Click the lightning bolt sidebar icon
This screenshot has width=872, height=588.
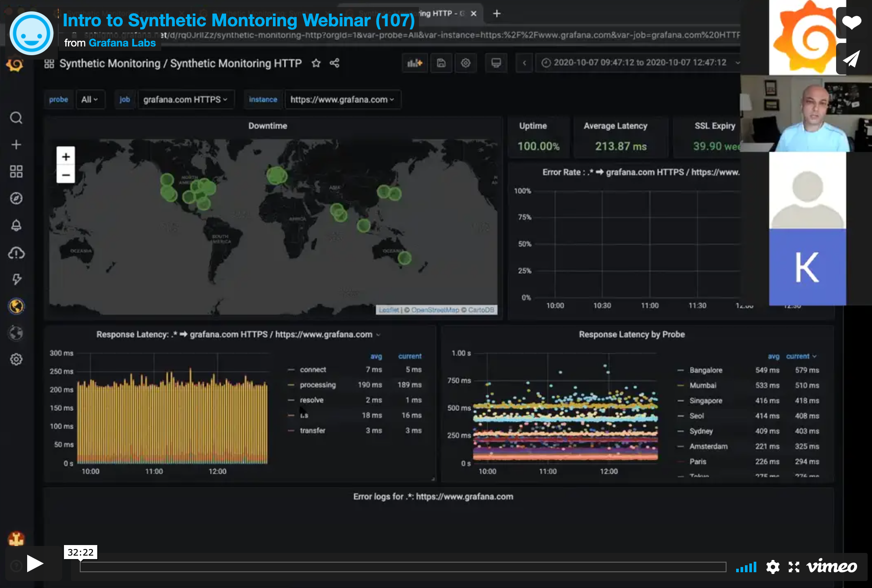pyautogui.click(x=17, y=279)
